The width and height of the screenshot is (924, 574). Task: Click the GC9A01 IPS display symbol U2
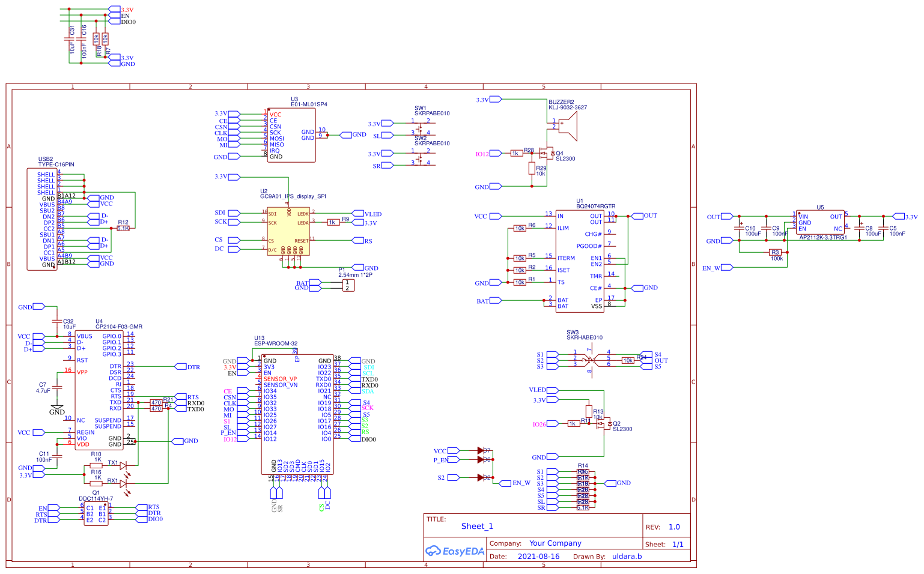[x=288, y=231]
